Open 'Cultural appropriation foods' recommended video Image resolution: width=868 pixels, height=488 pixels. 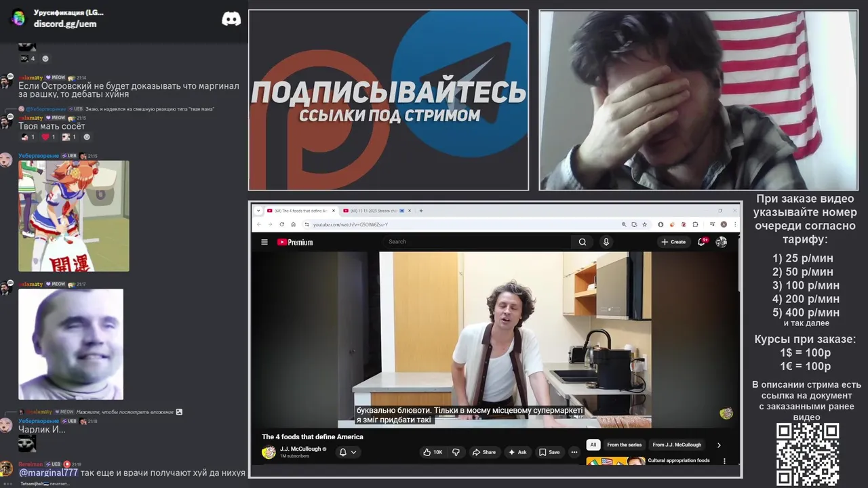coord(679,461)
